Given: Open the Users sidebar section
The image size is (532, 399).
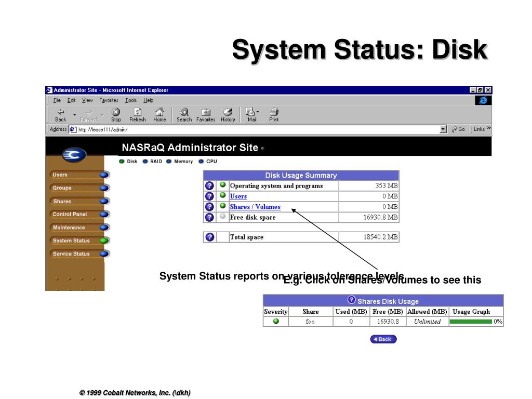Looking at the screenshot, I should click(x=79, y=175).
